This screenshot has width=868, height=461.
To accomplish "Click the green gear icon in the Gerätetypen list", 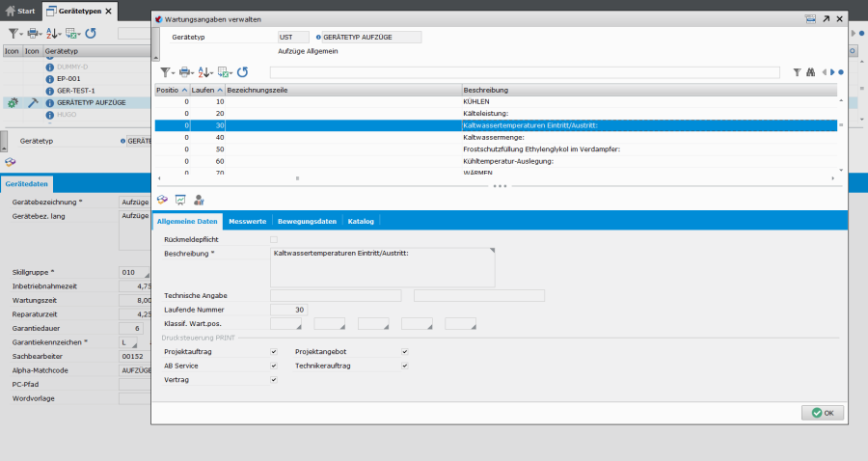I will (x=12, y=102).
